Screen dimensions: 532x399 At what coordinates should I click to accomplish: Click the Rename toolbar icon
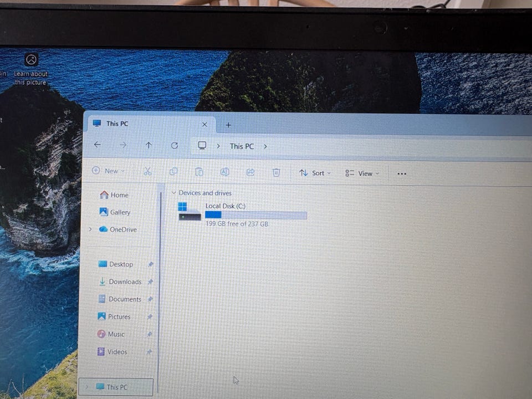224,172
